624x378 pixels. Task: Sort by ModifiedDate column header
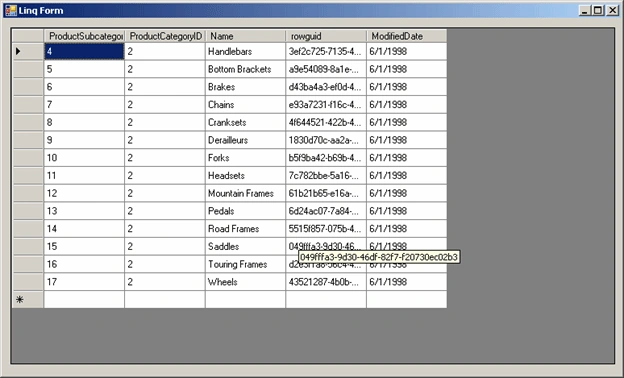[407, 36]
